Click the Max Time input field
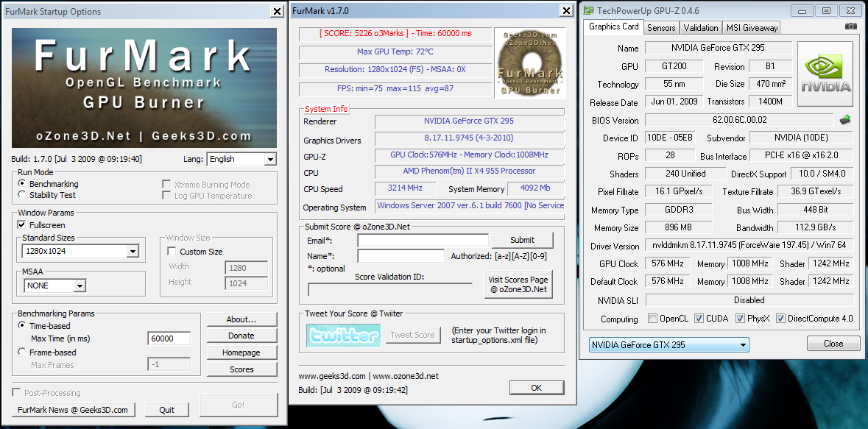Image resolution: width=868 pixels, height=429 pixels. pyautogui.click(x=169, y=338)
